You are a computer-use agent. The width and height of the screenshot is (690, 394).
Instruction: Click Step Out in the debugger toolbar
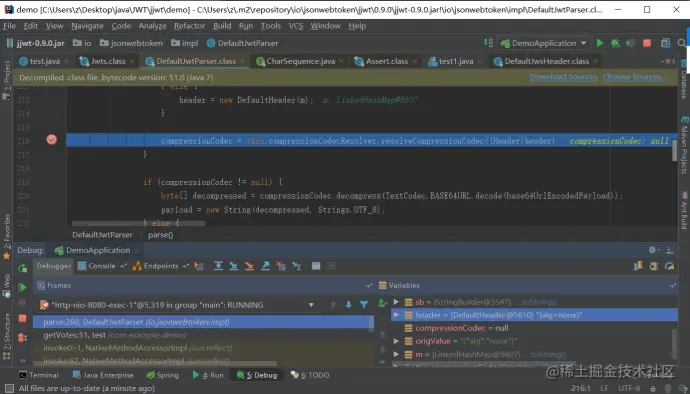[x=265, y=266]
